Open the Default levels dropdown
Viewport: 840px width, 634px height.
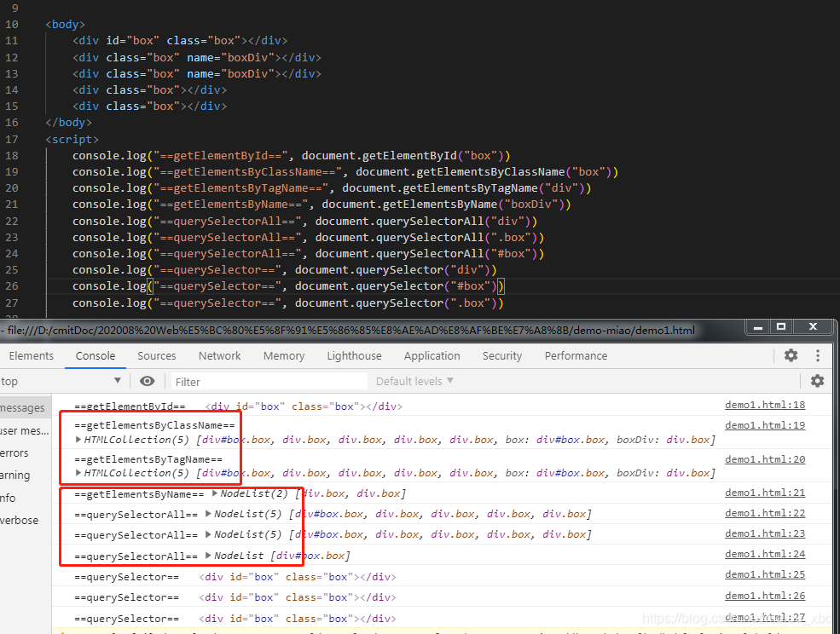[413, 381]
